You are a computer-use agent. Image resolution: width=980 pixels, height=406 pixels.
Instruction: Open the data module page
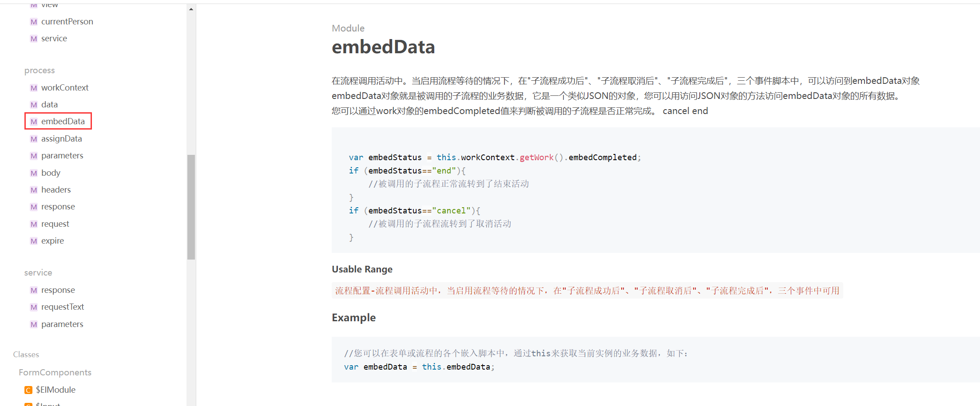[49, 105]
